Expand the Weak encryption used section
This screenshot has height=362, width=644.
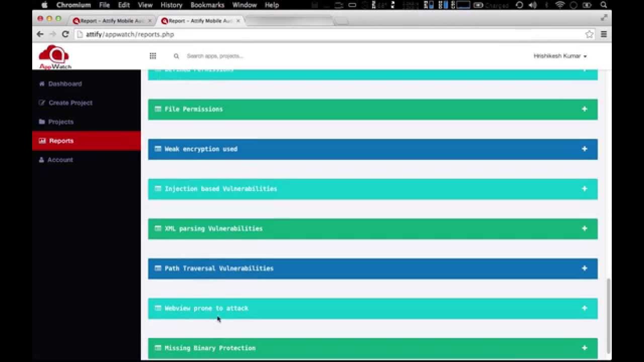coord(585,149)
